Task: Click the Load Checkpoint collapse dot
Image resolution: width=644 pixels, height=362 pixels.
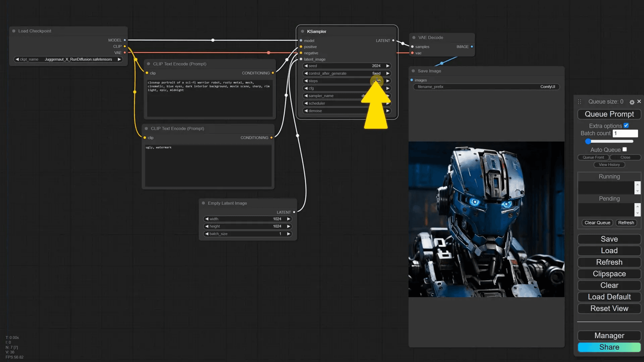Action: coord(14,31)
